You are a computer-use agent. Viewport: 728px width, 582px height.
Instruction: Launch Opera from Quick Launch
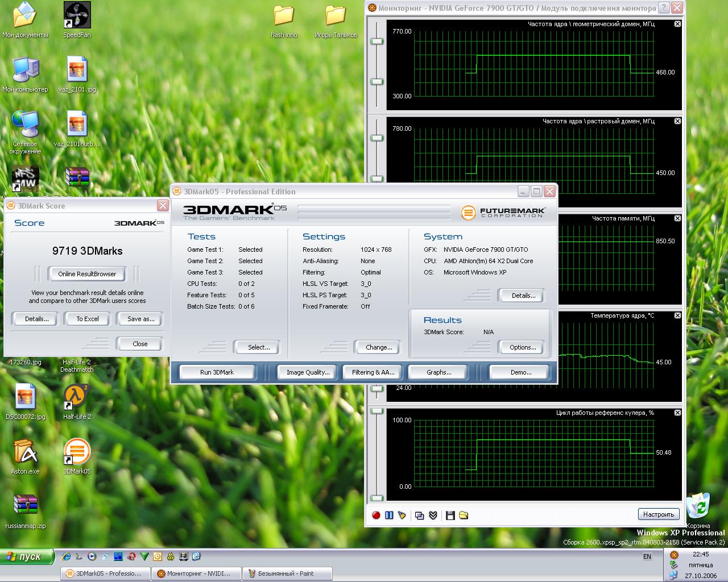point(131,556)
